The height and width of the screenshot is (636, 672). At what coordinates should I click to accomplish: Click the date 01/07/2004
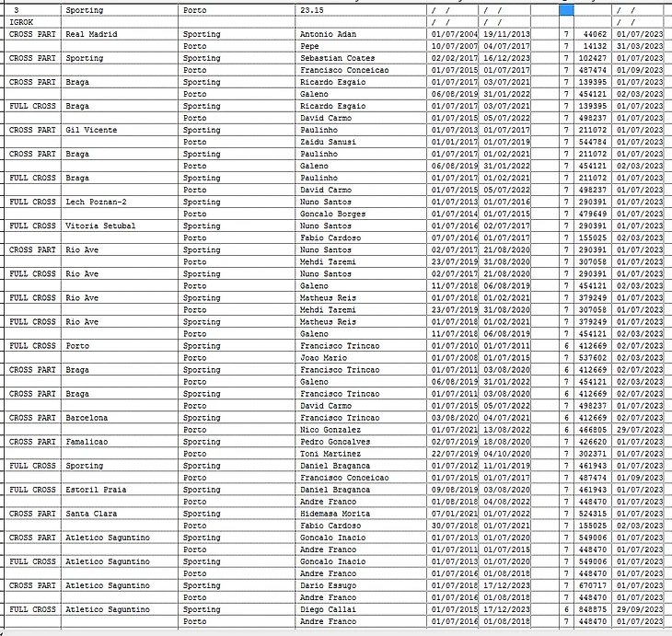click(454, 34)
